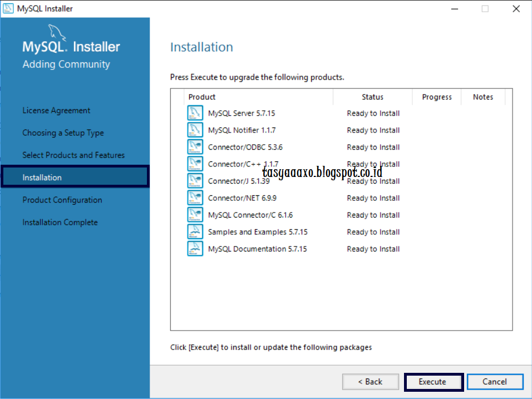Image resolution: width=532 pixels, height=399 pixels.
Task: Click the MySQL dolphin logo in sidebar
Action: point(57,33)
